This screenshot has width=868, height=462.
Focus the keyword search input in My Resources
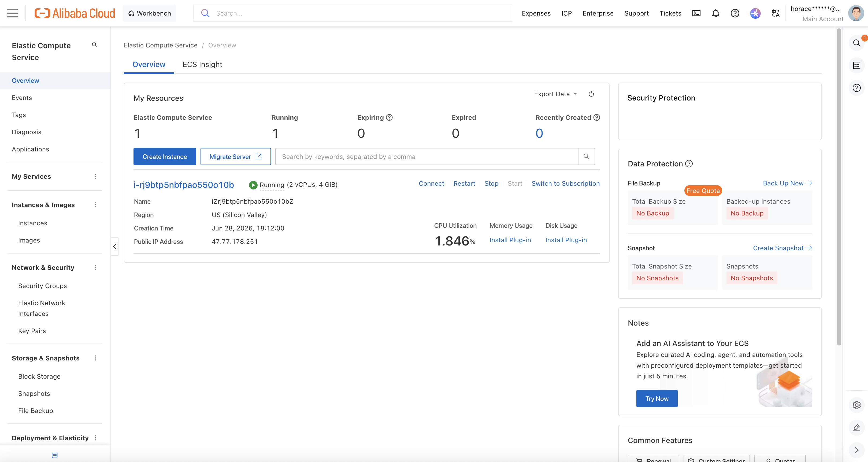(426, 157)
